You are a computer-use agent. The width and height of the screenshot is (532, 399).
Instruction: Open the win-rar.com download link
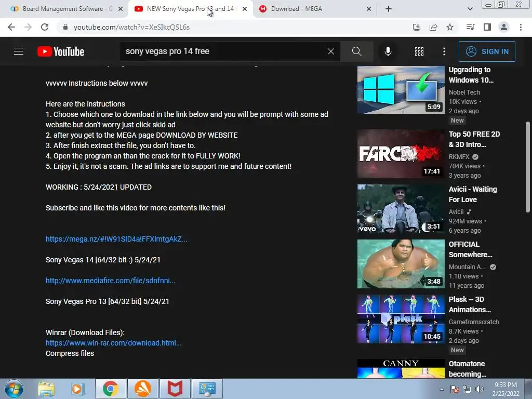[x=114, y=343]
